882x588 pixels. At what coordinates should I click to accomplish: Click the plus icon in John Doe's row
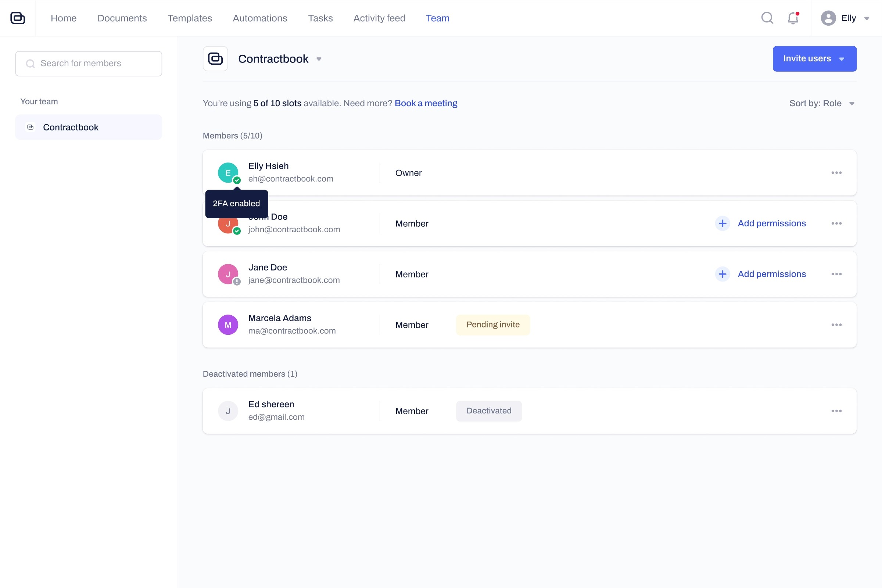pos(722,223)
